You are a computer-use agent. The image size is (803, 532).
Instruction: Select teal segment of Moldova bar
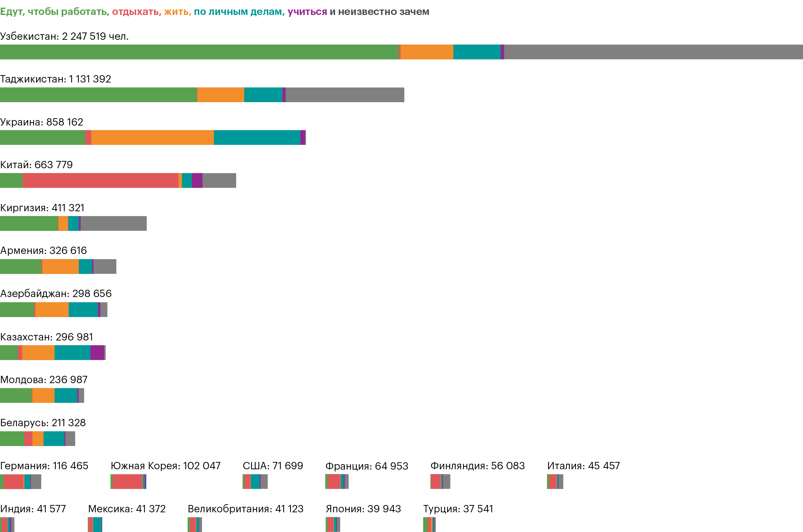pos(66,396)
